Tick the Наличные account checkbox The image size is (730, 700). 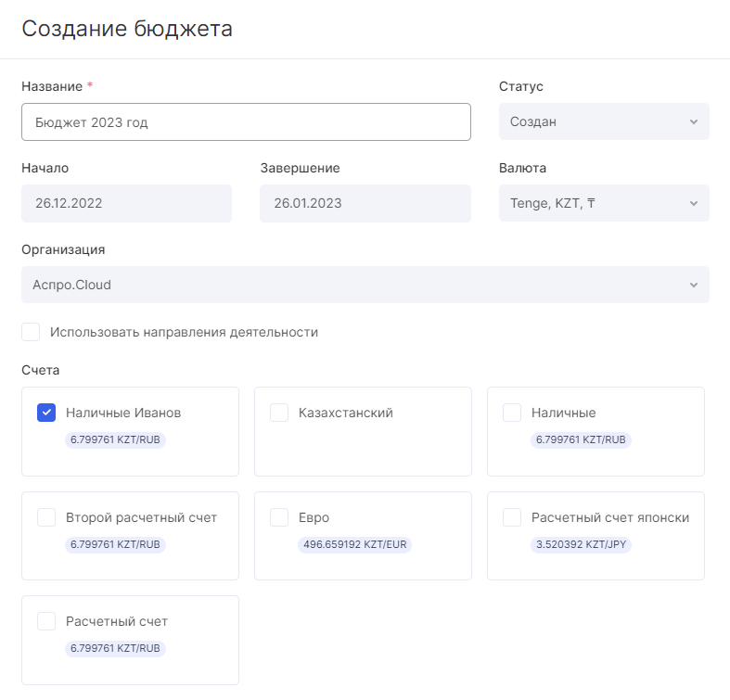coord(512,413)
